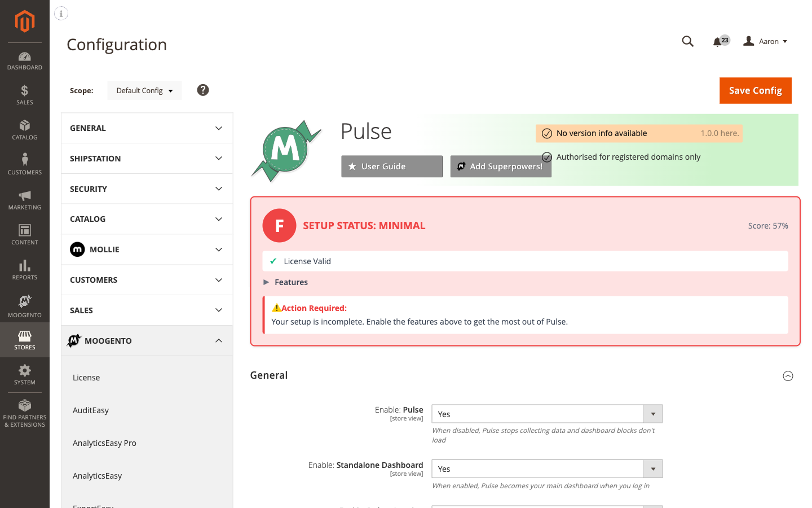Open the admin search magnifier

(x=687, y=41)
